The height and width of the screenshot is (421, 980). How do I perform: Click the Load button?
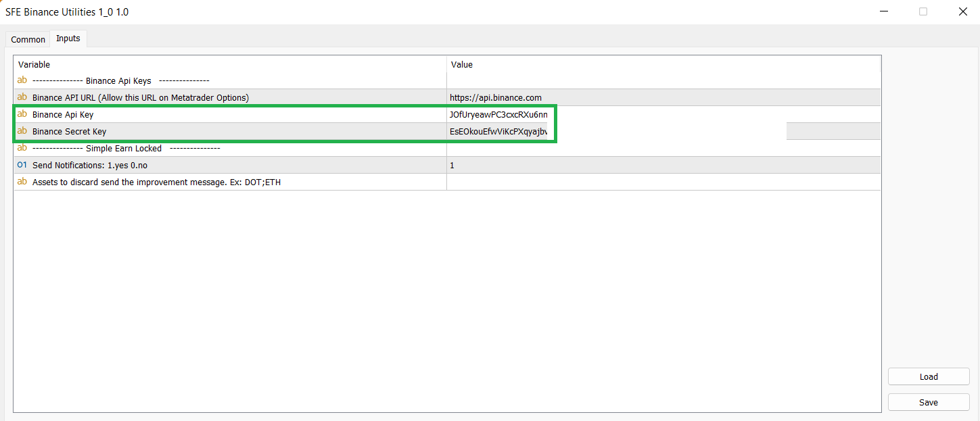coord(928,376)
